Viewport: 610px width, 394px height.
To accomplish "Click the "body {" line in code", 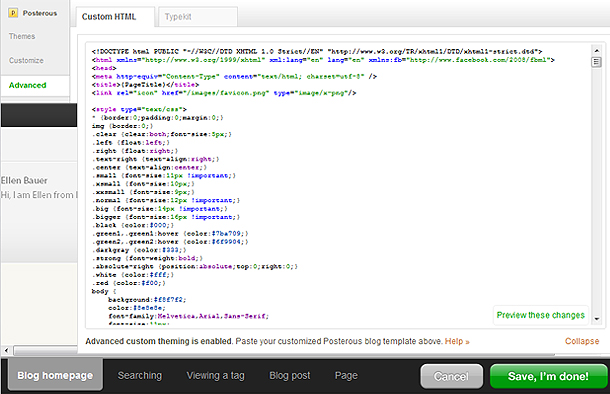I will [104, 291].
